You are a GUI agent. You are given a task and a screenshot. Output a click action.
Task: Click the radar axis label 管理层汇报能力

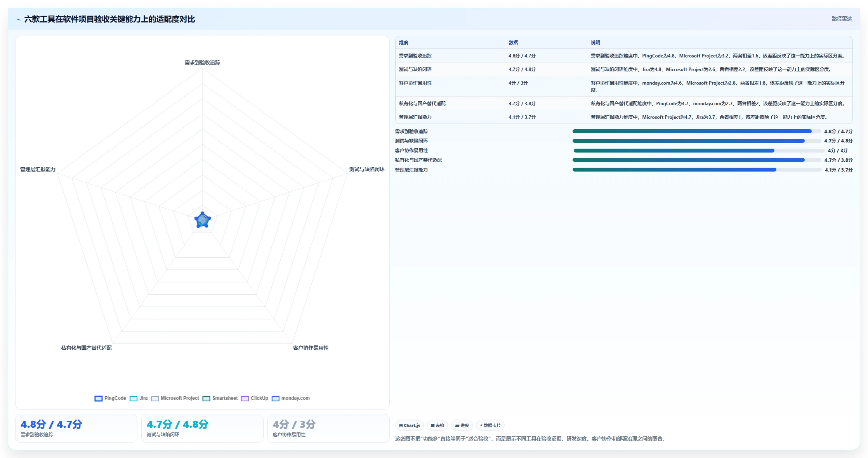coord(38,169)
